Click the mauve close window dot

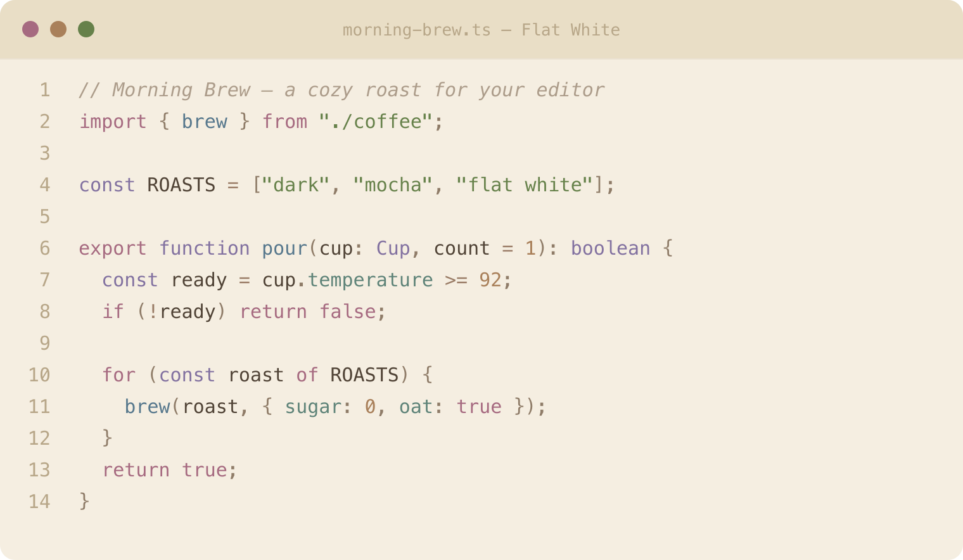point(30,29)
